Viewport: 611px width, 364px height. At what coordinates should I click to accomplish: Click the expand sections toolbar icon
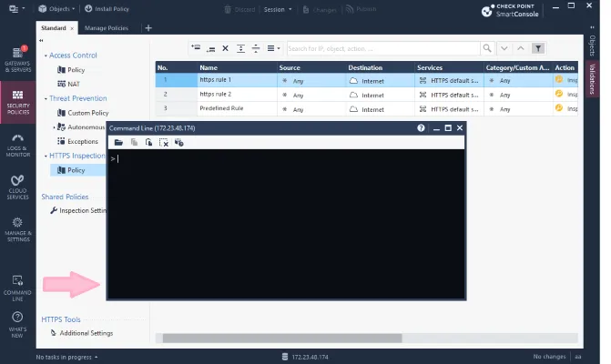(x=240, y=48)
